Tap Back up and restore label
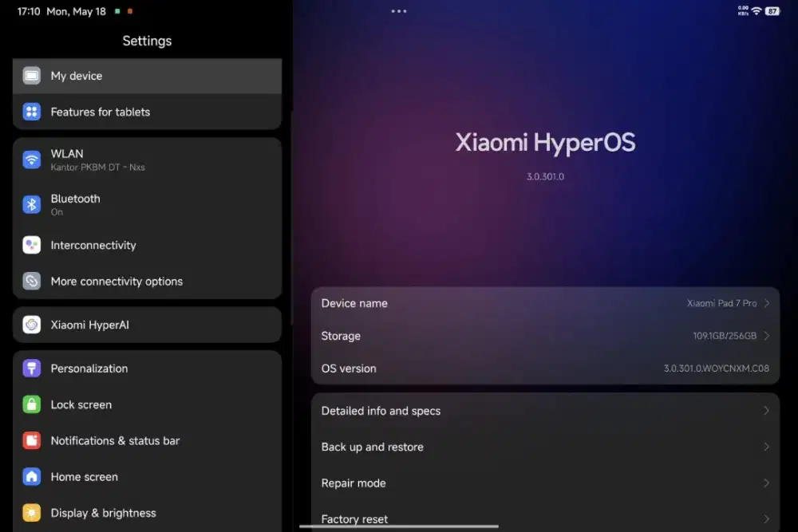 (x=372, y=447)
